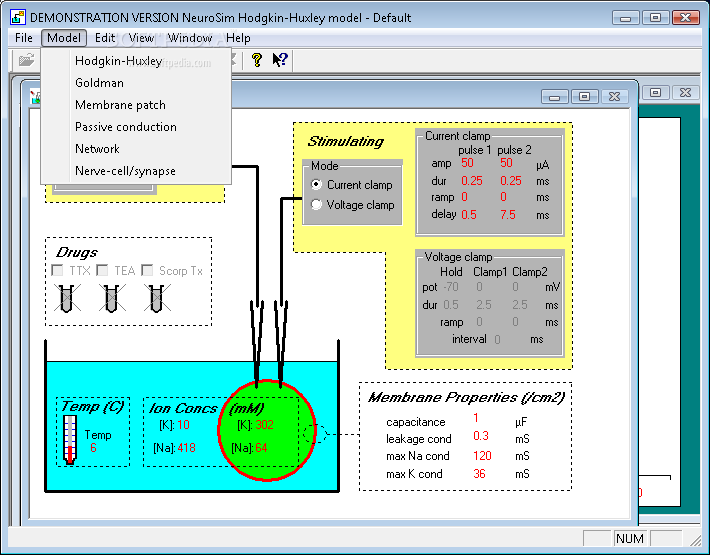Check the TTX drug checkbox
Screen dimensions: 710x555
(x=57, y=270)
